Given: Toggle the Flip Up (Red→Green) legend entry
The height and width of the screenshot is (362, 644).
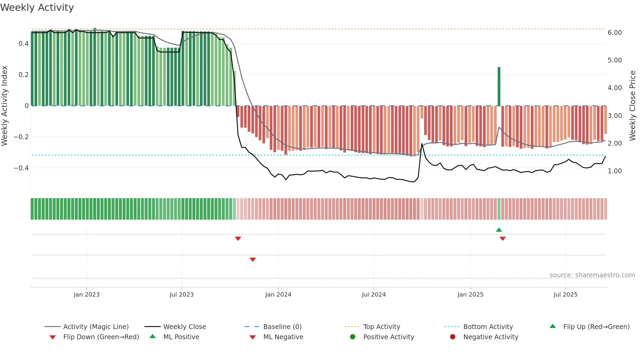Looking at the screenshot, I should tap(590, 327).
